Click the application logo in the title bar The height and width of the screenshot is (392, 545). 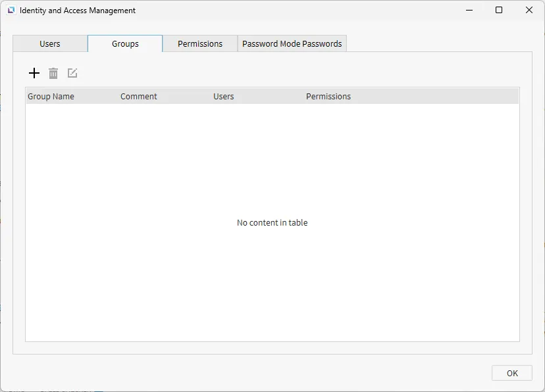click(x=11, y=11)
